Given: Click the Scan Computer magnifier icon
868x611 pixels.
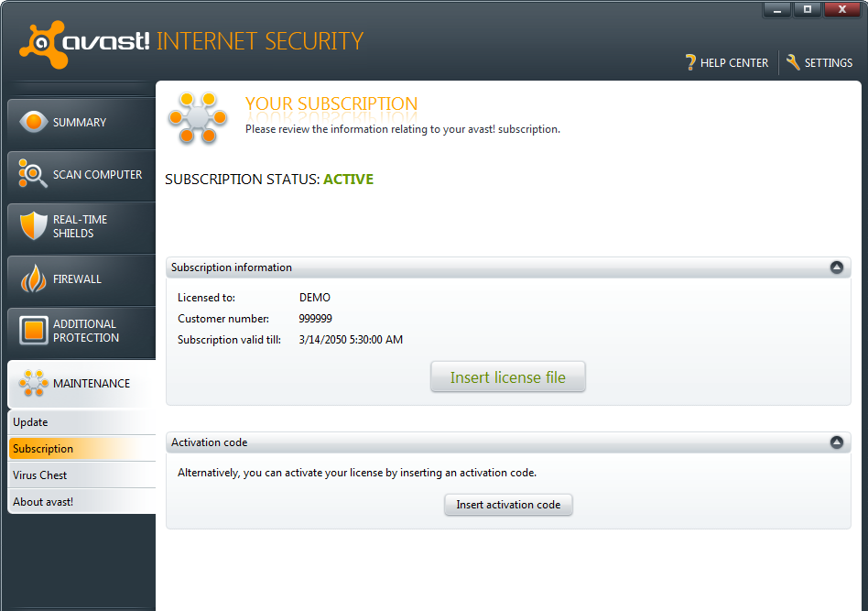Looking at the screenshot, I should 33,173.
